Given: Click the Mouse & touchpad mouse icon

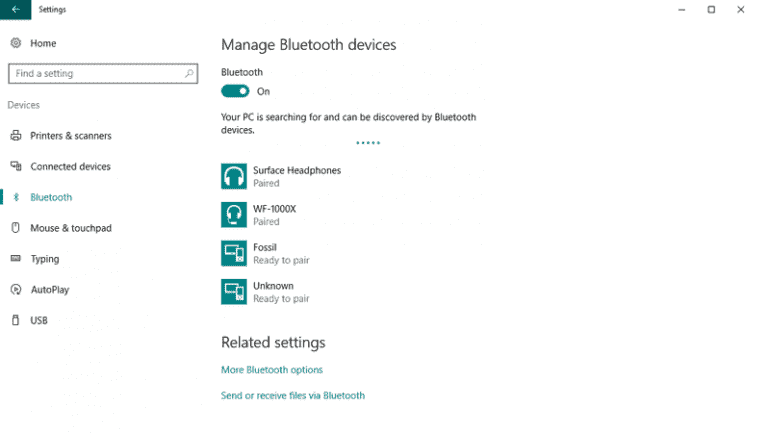Looking at the screenshot, I should [16, 228].
